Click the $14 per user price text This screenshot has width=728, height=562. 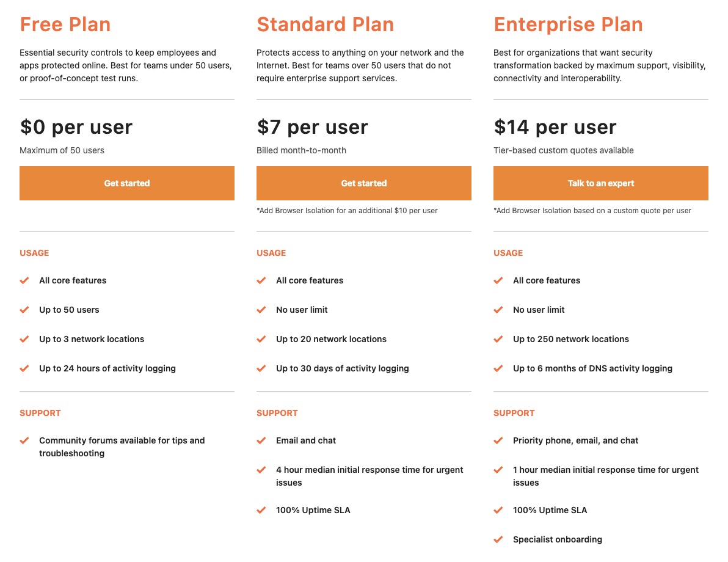555,127
